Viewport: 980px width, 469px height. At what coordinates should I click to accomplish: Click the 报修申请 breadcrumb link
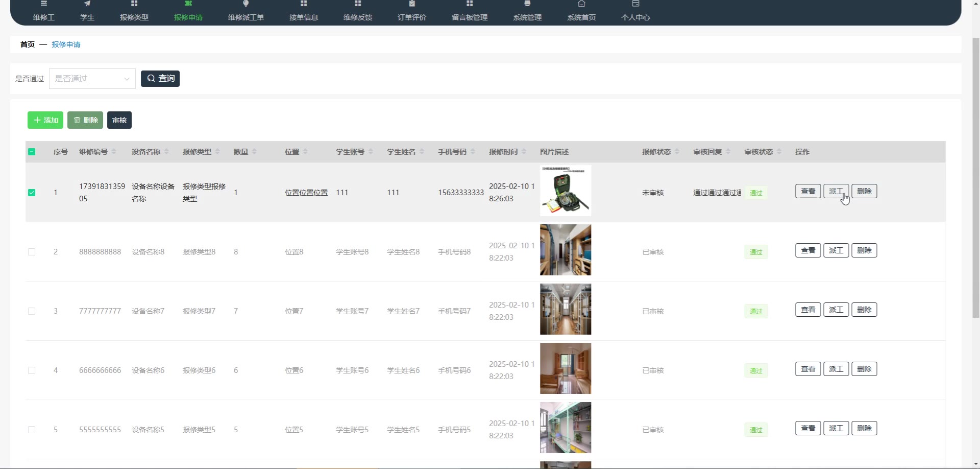66,44
